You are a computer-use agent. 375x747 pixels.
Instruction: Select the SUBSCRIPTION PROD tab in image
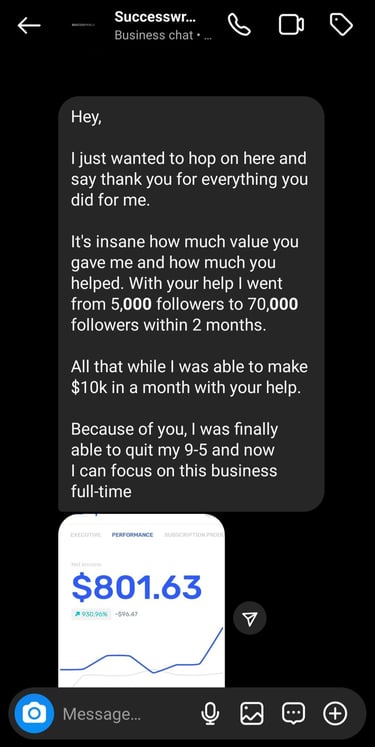pyautogui.click(x=194, y=535)
